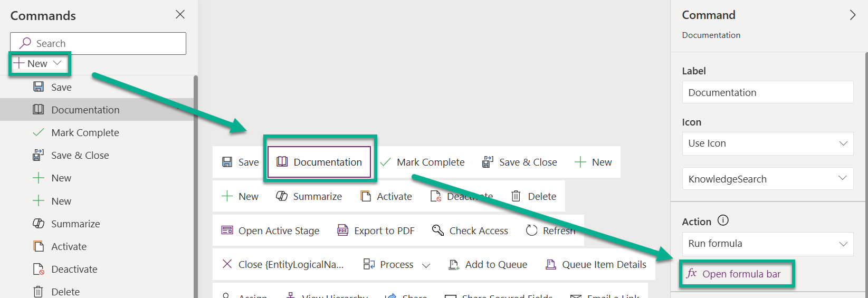
Task: Open the KnowledgeSearch icon dropdown
Action: pyautogui.click(x=767, y=179)
